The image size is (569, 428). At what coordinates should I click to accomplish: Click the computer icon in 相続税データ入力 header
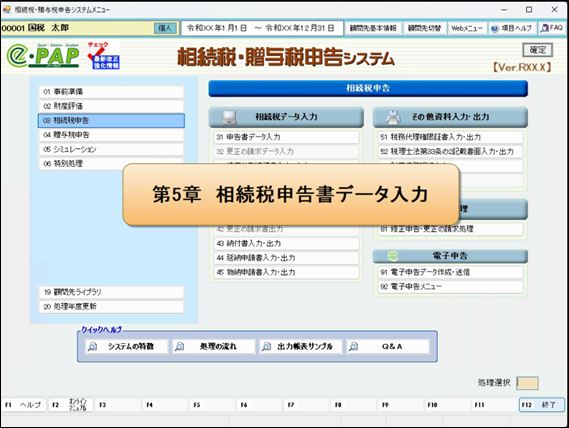(x=229, y=117)
